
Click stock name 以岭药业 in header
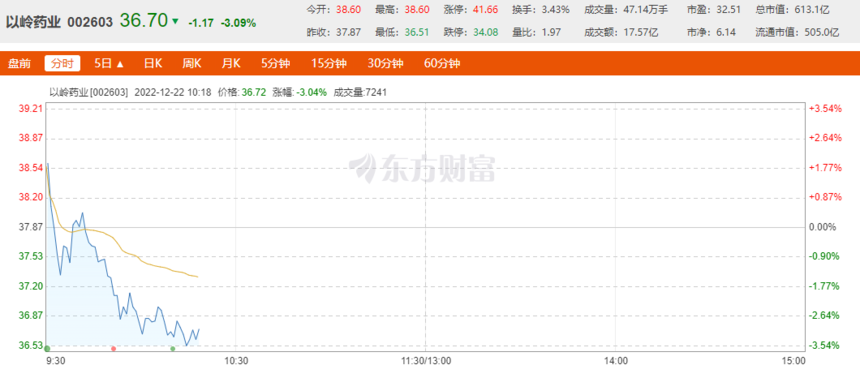[33, 22]
